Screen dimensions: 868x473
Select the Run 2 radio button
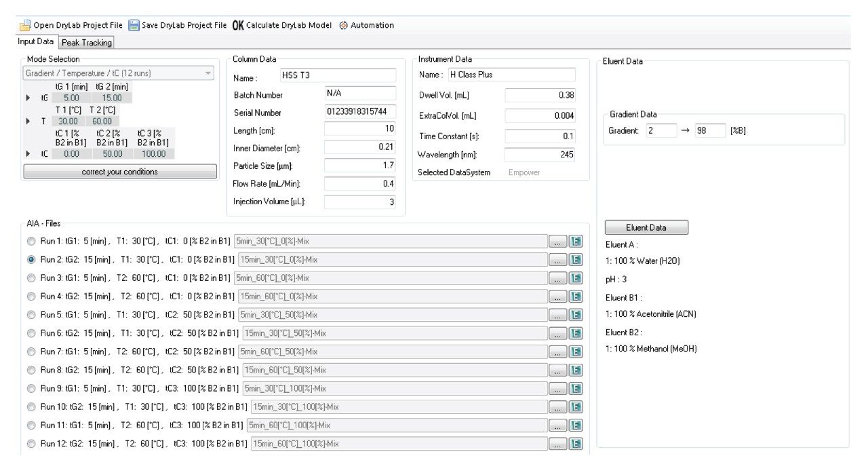click(x=31, y=259)
